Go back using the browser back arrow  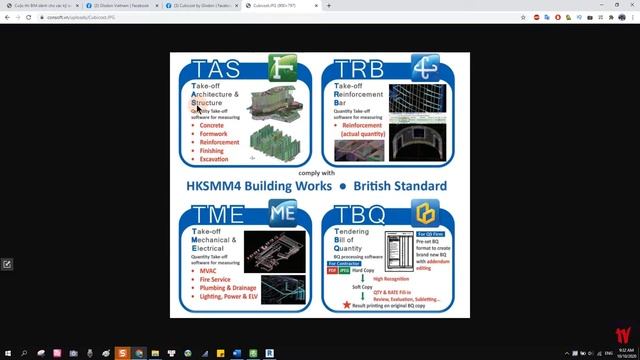pyautogui.click(x=7, y=18)
